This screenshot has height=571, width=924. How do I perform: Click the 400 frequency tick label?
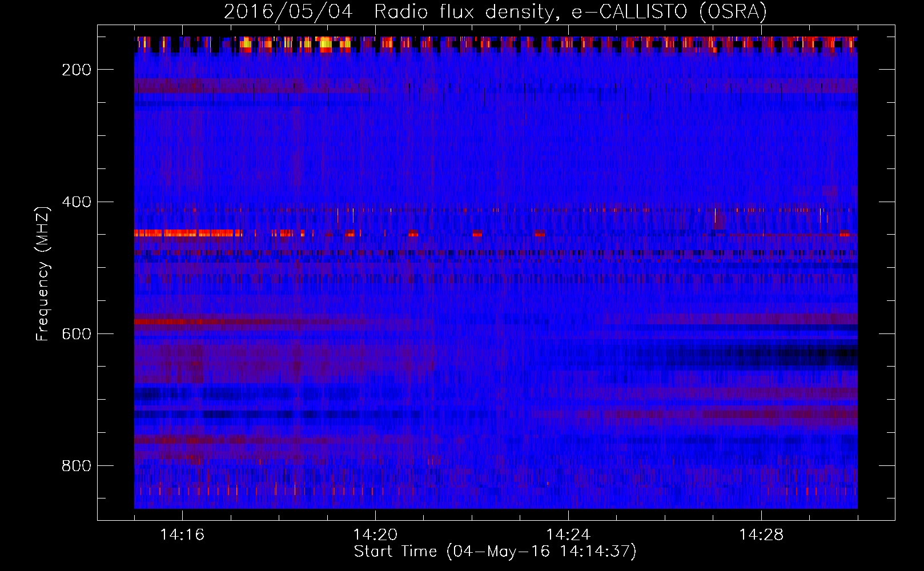(x=77, y=202)
